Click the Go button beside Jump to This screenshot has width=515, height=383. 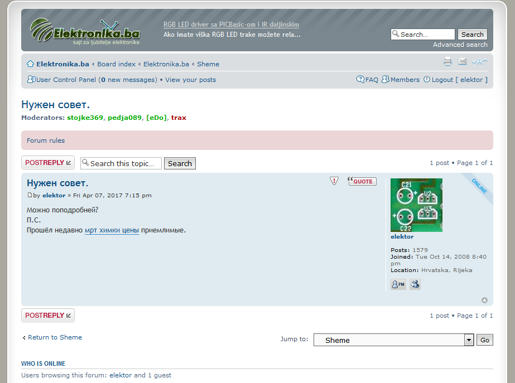coord(485,340)
